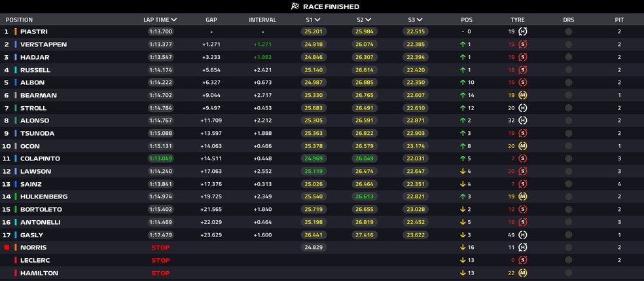
Task: Click Stroll's hard tyre icon
Action: (523, 108)
